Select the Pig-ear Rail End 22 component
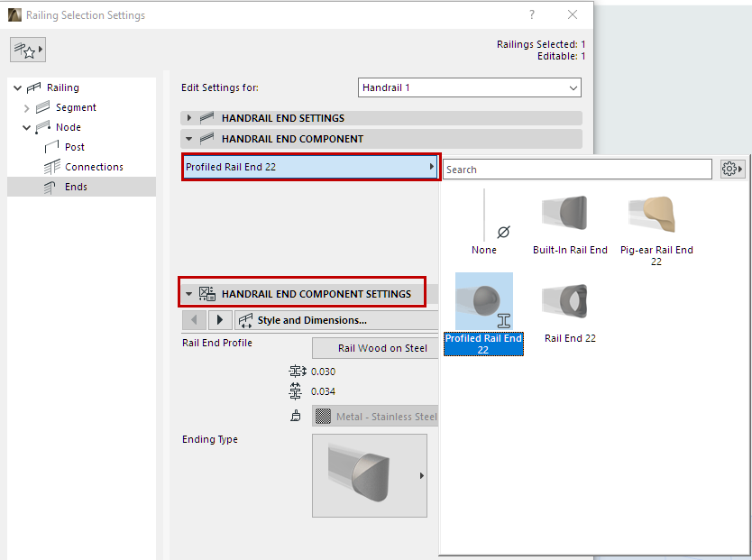Image resolution: width=752 pixels, height=560 pixels. [x=656, y=230]
